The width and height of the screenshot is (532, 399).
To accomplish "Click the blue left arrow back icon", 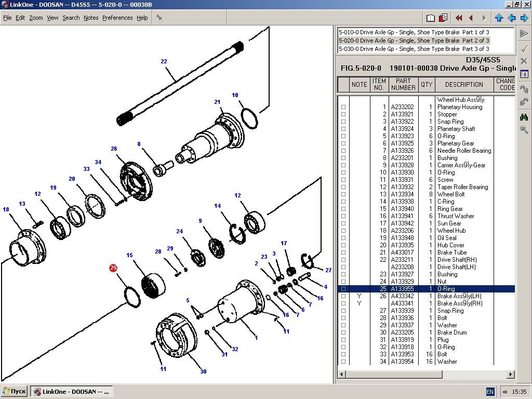I will click(512, 18).
